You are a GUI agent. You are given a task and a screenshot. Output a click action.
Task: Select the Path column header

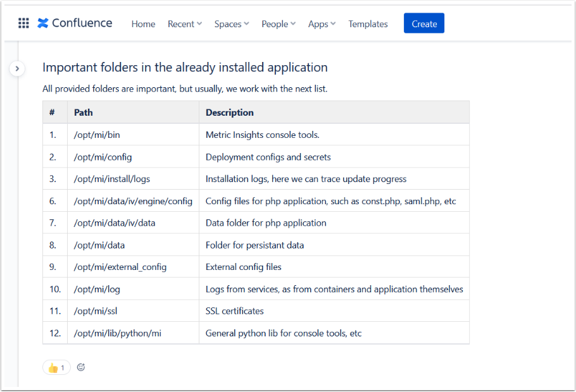pos(84,113)
